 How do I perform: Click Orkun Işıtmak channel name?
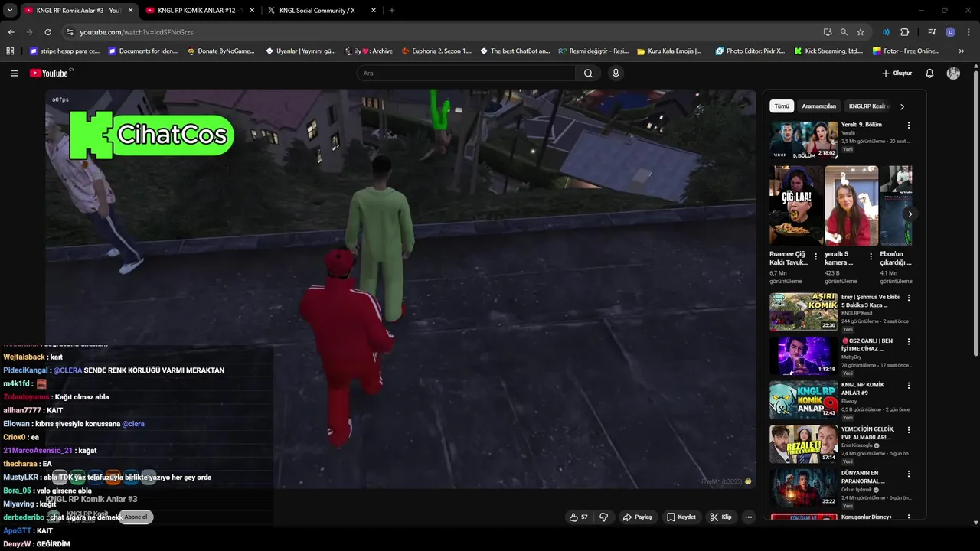(x=855, y=490)
